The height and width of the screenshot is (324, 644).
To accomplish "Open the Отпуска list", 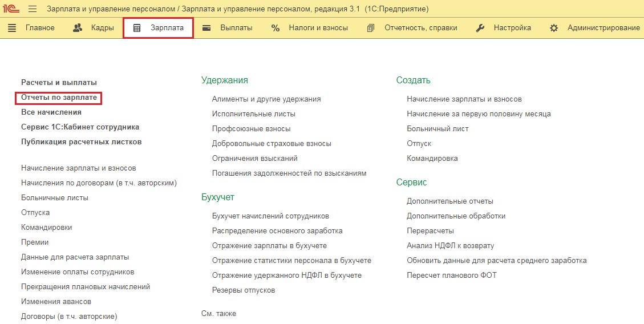I will (x=35, y=212).
